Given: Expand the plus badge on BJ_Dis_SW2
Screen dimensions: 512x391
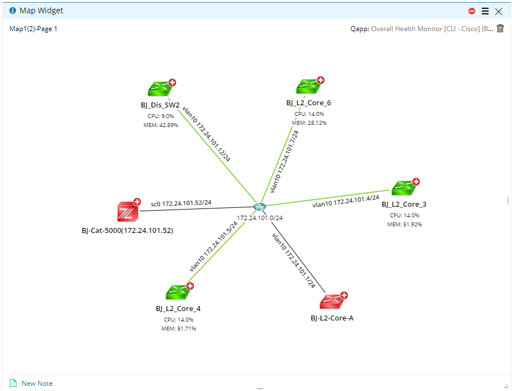Looking at the screenshot, I should tap(172, 82).
